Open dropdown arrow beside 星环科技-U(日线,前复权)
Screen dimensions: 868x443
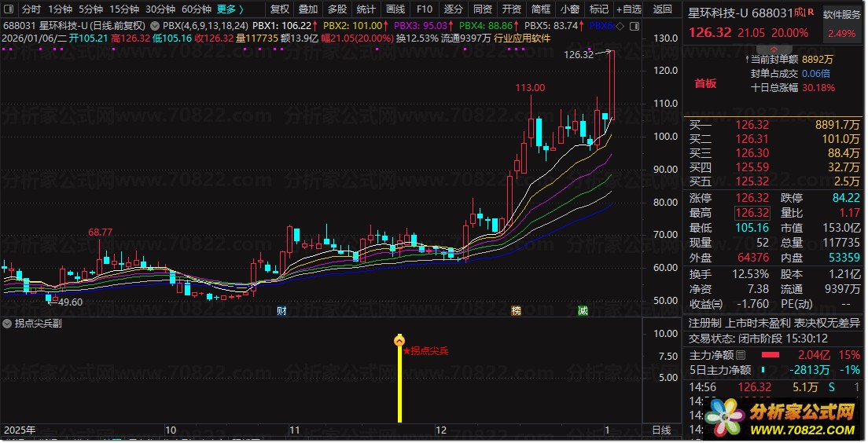click(154, 25)
